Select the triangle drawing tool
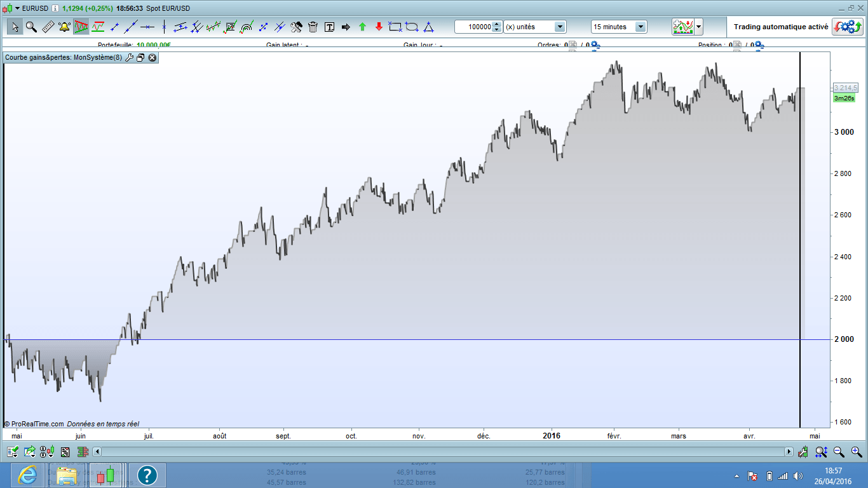This screenshot has width=868, height=488. click(428, 27)
